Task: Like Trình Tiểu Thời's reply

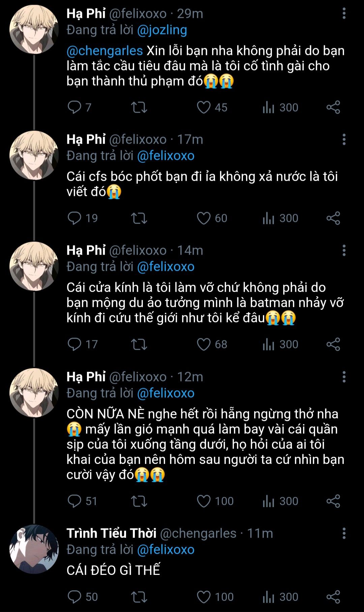Action: 204,597
